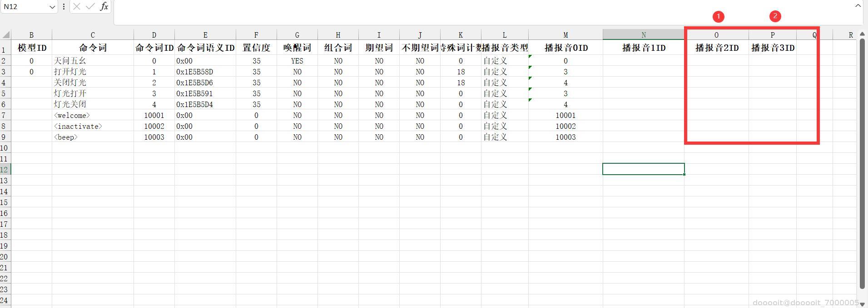Screen dimensions: 868x308
Task: Select header cell 唤醒词
Action: [x=297, y=48]
